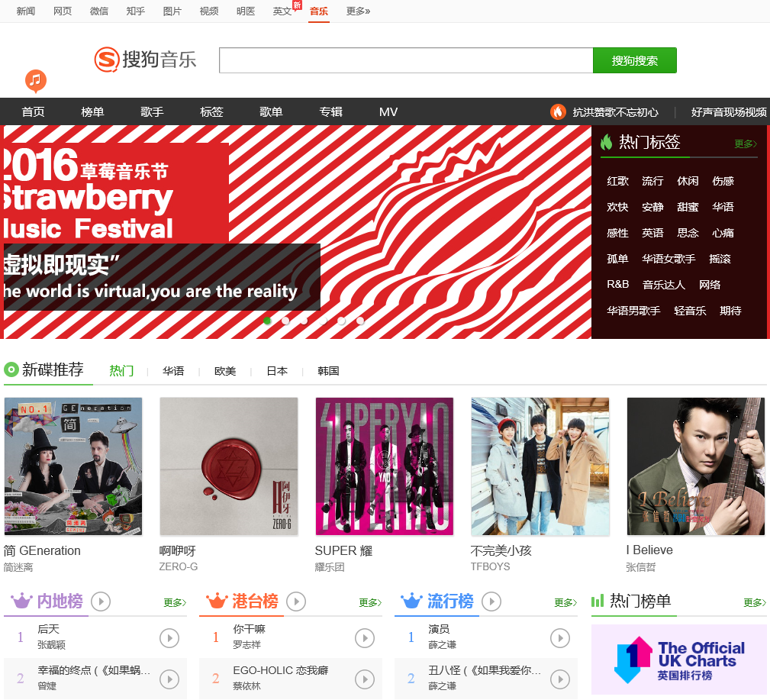Select the R&B hot tag

(x=618, y=285)
